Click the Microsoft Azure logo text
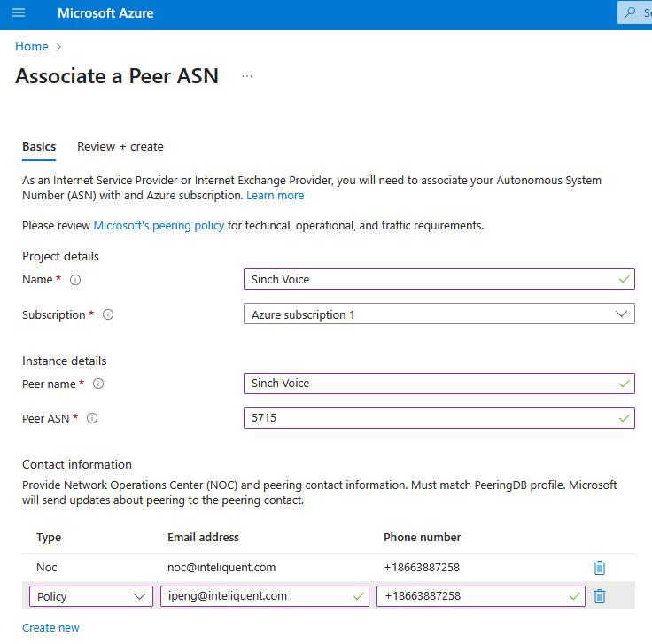The height and width of the screenshot is (644, 652). coord(105,13)
